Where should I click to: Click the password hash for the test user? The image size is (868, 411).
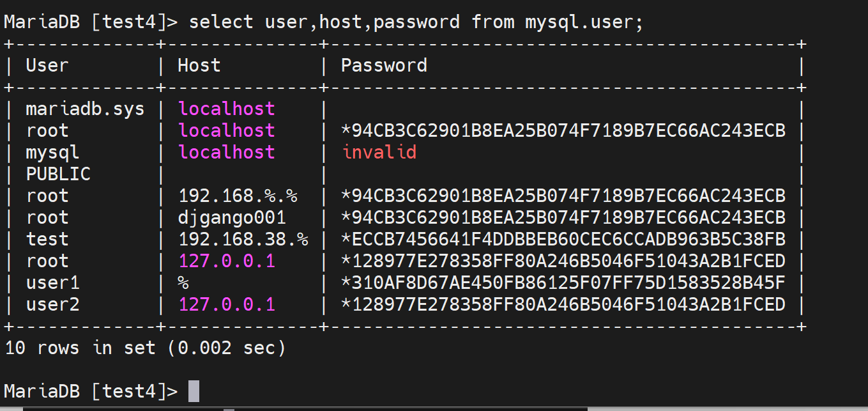coord(563,239)
